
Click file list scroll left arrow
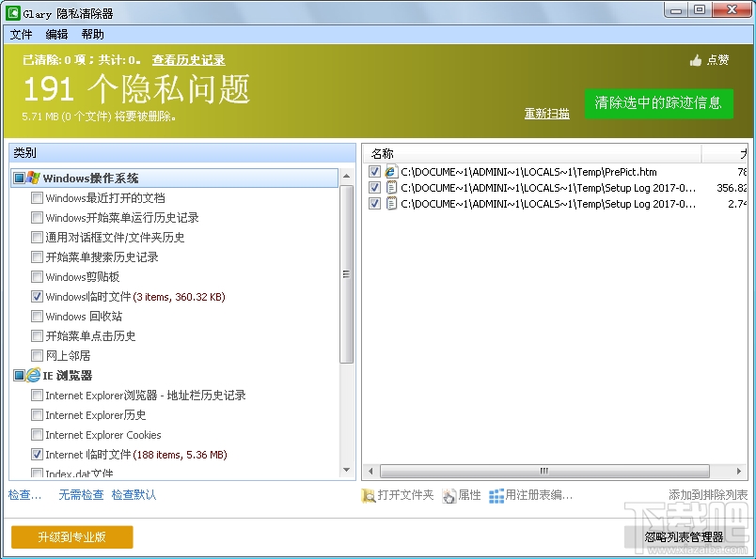coord(370,471)
